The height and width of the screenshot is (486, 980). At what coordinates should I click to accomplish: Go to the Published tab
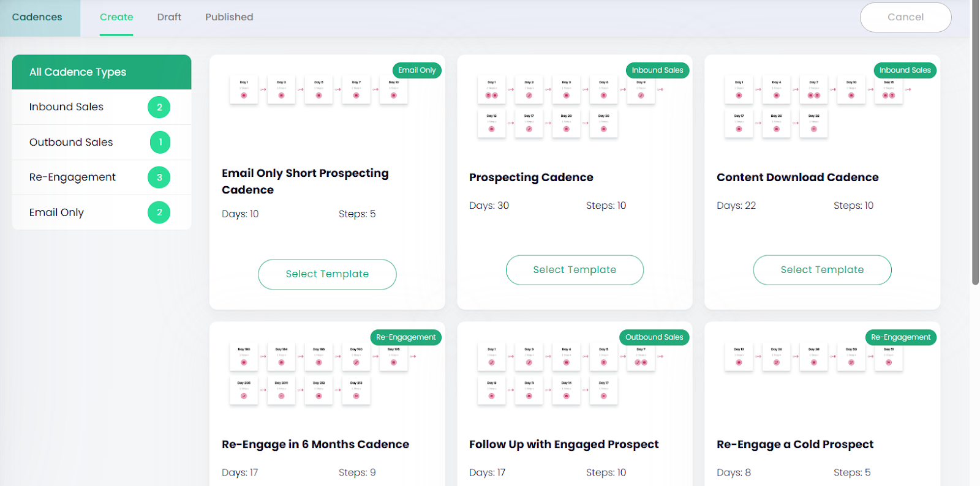(x=229, y=17)
